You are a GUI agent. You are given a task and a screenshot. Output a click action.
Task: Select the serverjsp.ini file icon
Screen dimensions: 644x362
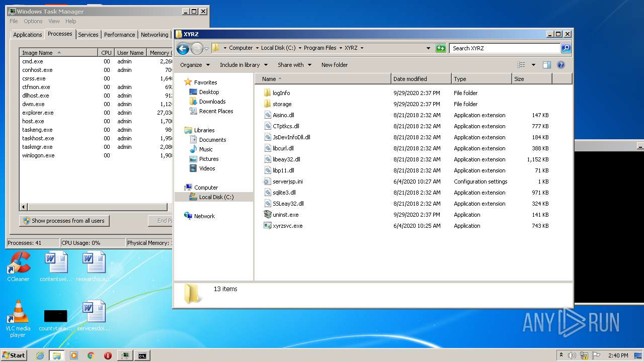click(x=267, y=182)
